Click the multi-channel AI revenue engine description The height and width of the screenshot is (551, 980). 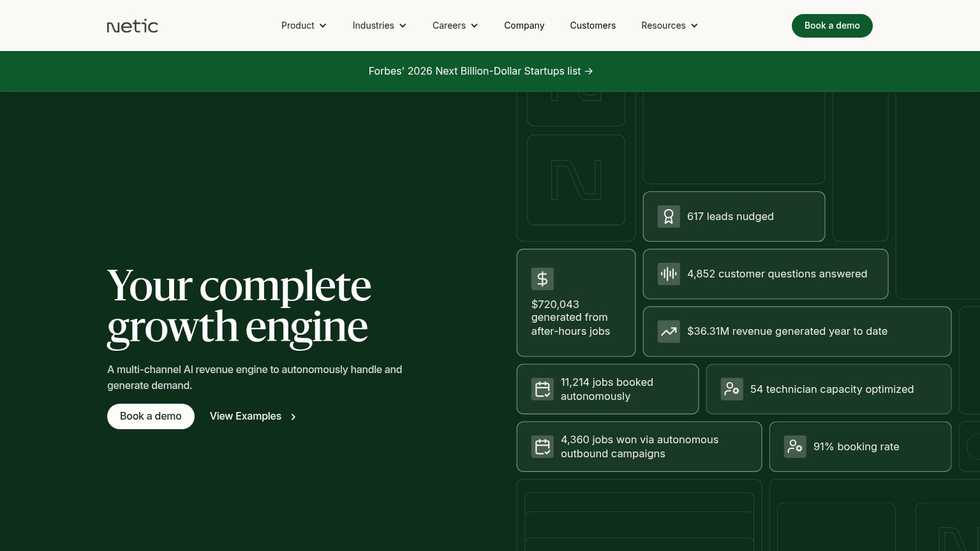pyautogui.click(x=255, y=378)
